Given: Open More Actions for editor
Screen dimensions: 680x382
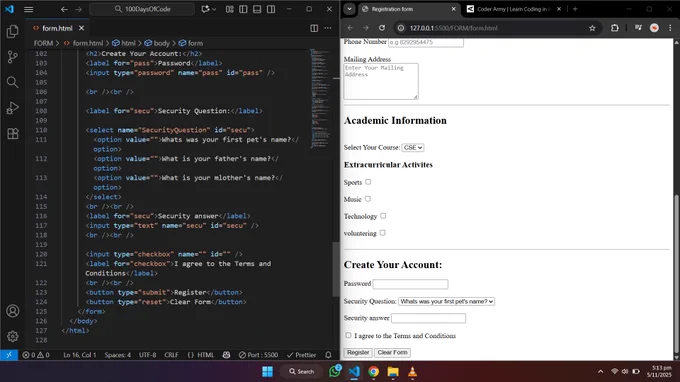Looking at the screenshot, I should pyautogui.click(x=328, y=28).
